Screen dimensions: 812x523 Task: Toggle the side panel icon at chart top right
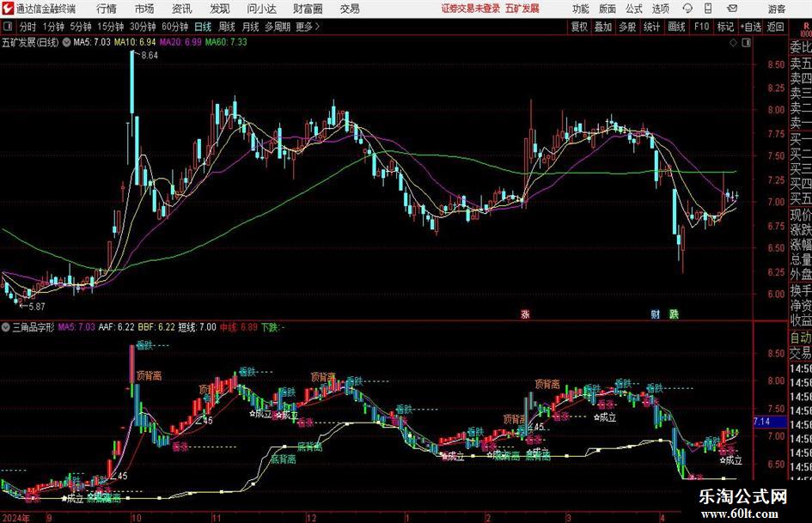click(x=746, y=43)
